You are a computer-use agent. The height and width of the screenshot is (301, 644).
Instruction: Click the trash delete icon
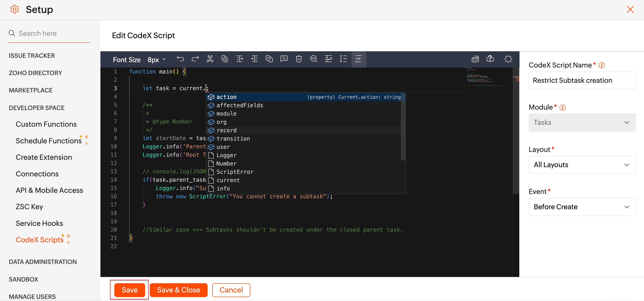(299, 59)
